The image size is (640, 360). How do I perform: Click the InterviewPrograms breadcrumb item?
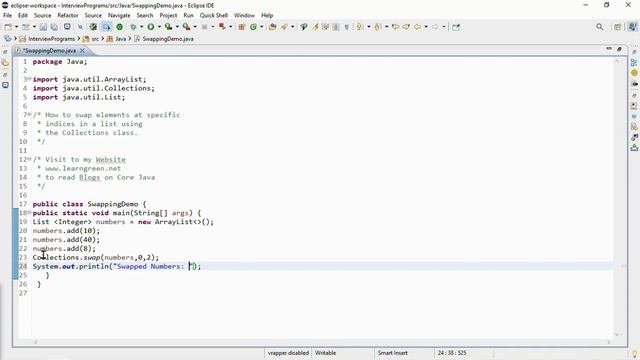[47, 39]
